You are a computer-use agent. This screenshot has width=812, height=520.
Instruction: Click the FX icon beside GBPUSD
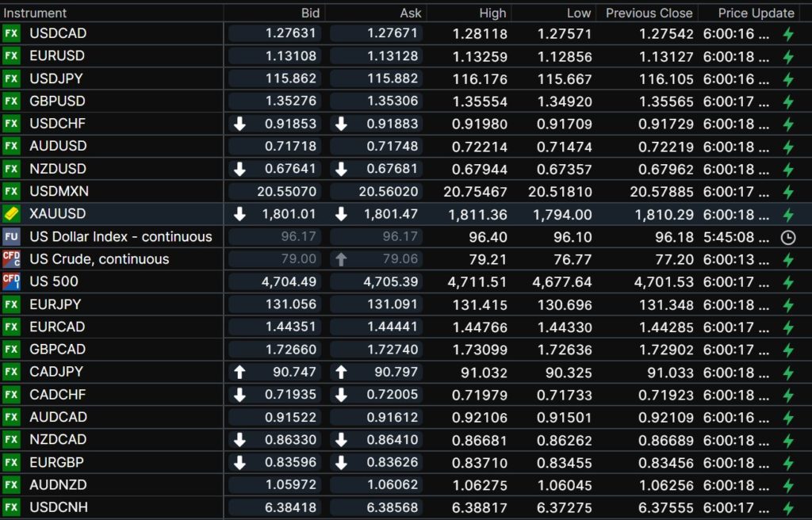[11, 101]
